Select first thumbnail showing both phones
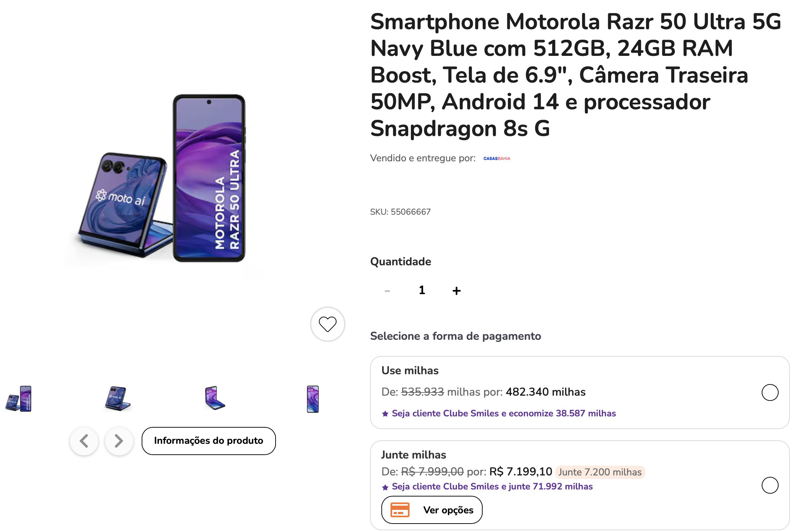The height and width of the screenshot is (532, 793). tap(19, 399)
